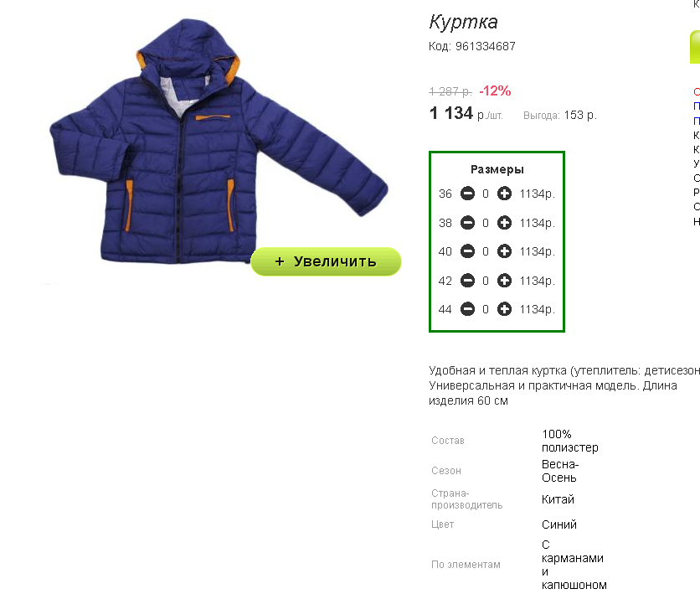Click the product code 961334687

[x=486, y=46]
